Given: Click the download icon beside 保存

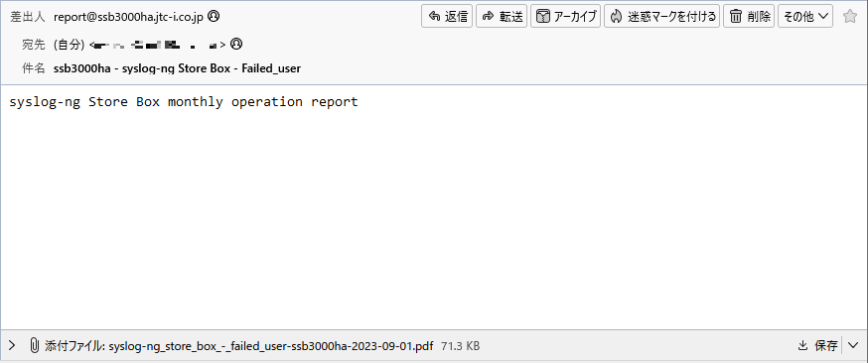Looking at the screenshot, I should coord(803,346).
